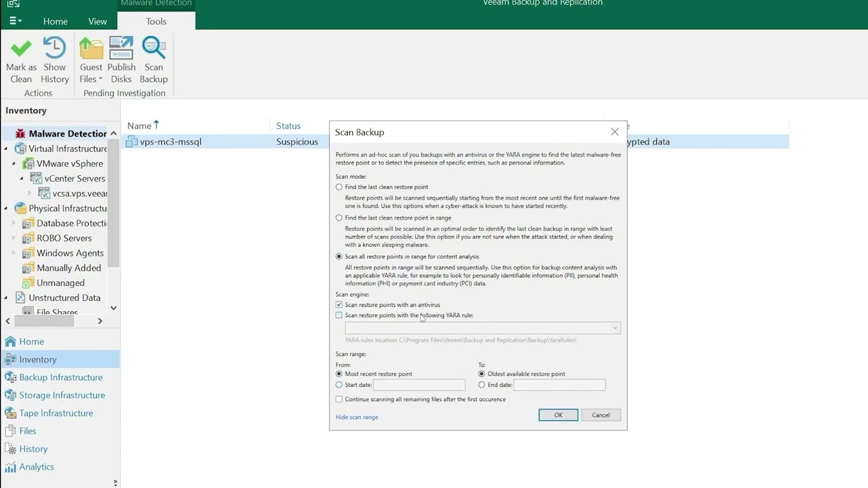868x488 pixels.
Task: Choose the End date radio option
Action: click(481, 384)
